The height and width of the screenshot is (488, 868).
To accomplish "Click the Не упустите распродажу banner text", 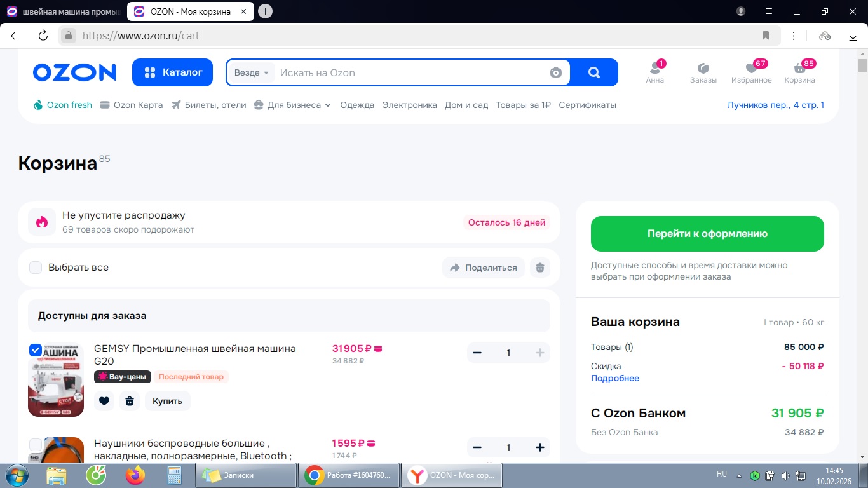I will click(x=124, y=215).
